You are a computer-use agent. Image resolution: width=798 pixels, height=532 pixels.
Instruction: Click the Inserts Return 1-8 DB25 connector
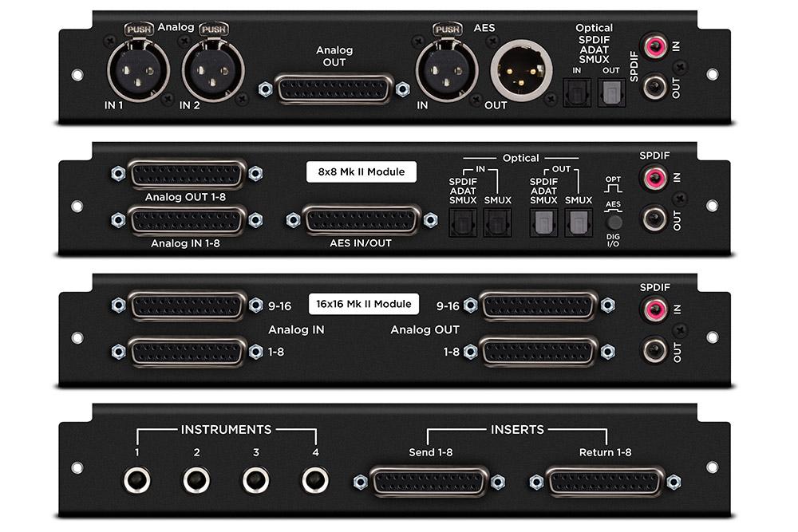coord(604,482)
